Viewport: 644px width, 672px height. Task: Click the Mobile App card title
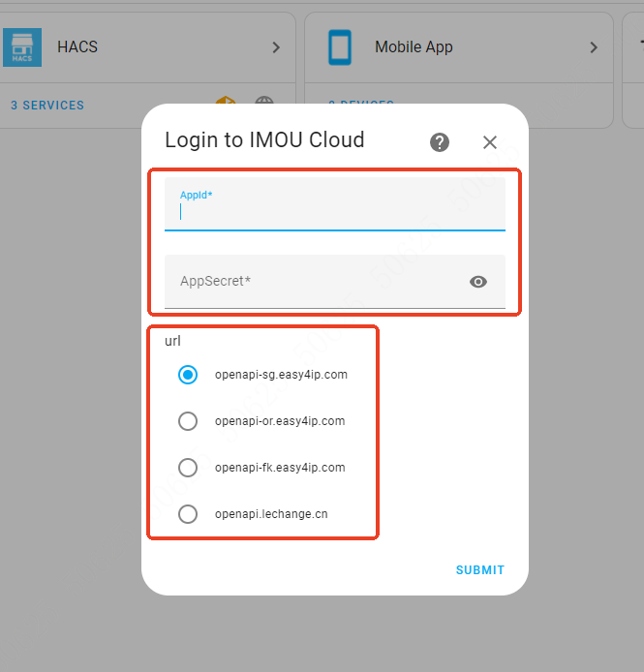(x=414, y=47)
